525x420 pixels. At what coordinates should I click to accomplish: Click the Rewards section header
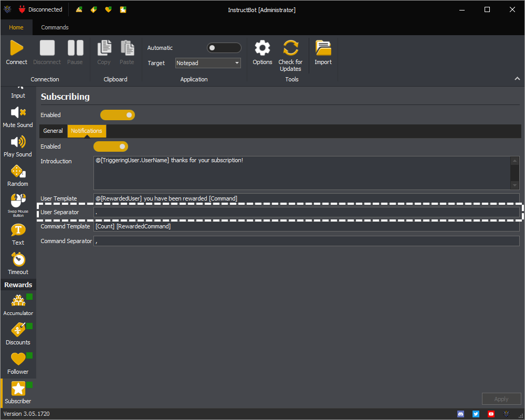(x=18, y=285)
